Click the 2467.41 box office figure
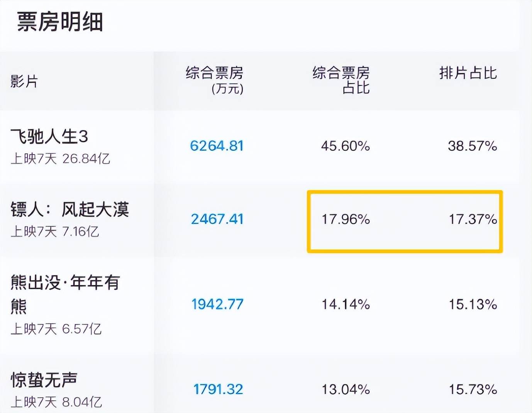 tap(217, 219)
